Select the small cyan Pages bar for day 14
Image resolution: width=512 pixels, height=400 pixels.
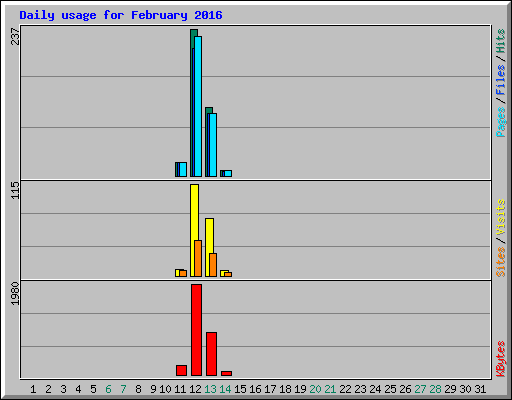coord(228,174)
